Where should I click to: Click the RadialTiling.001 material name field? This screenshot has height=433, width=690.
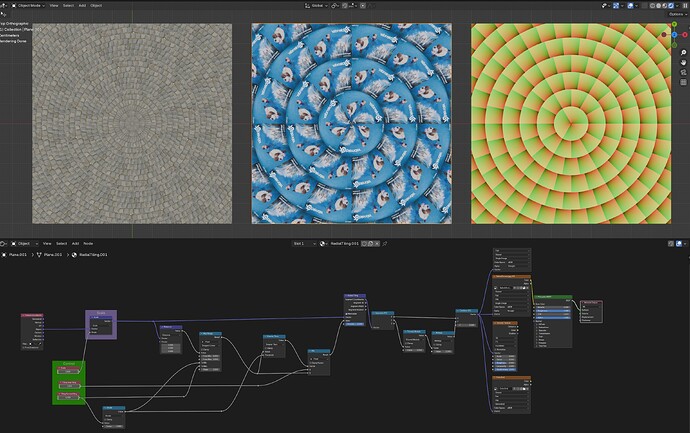[x=345, y=243]
